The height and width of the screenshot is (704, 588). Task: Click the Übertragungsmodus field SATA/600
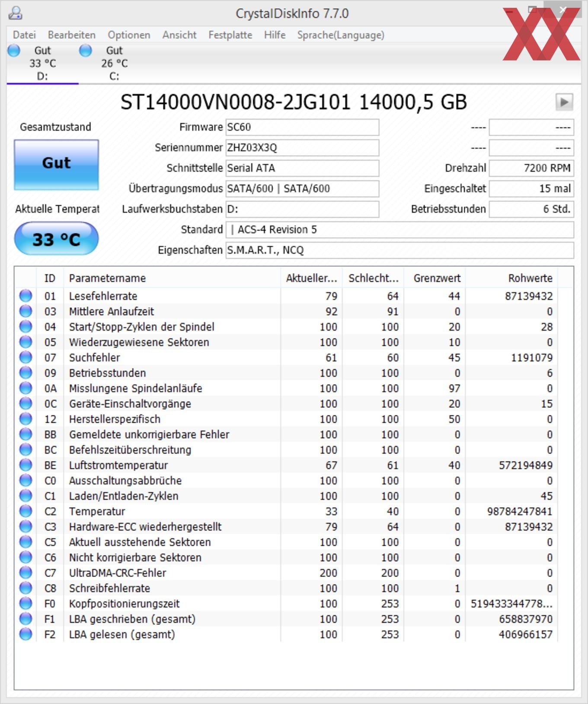302,188
